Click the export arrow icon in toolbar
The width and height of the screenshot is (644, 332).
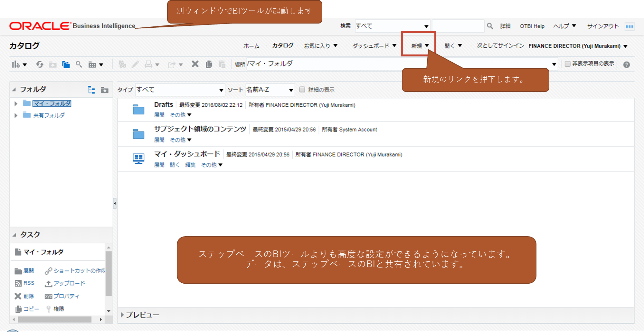(172, 65)
